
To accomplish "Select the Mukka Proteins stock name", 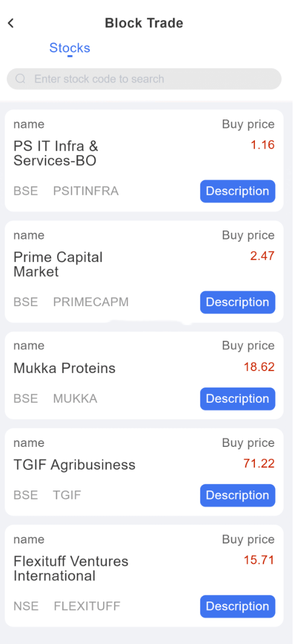I will 64,368.
